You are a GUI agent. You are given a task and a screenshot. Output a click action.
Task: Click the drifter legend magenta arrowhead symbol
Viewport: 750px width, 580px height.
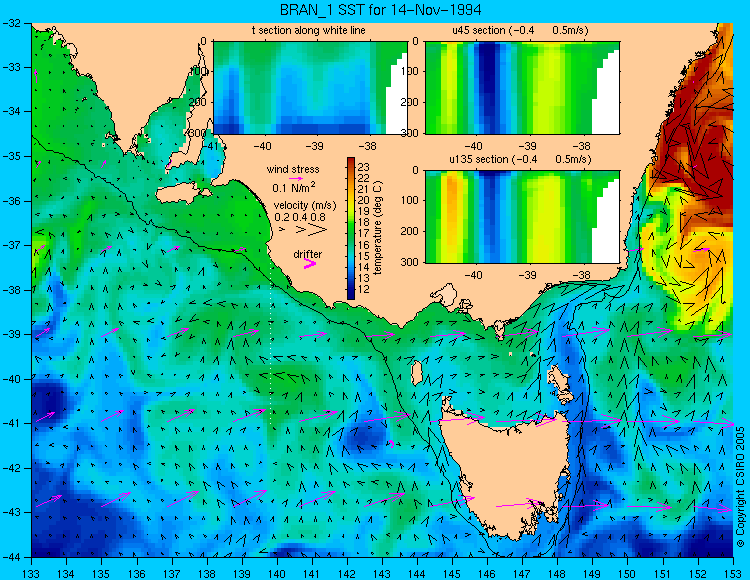click(310, 264)
